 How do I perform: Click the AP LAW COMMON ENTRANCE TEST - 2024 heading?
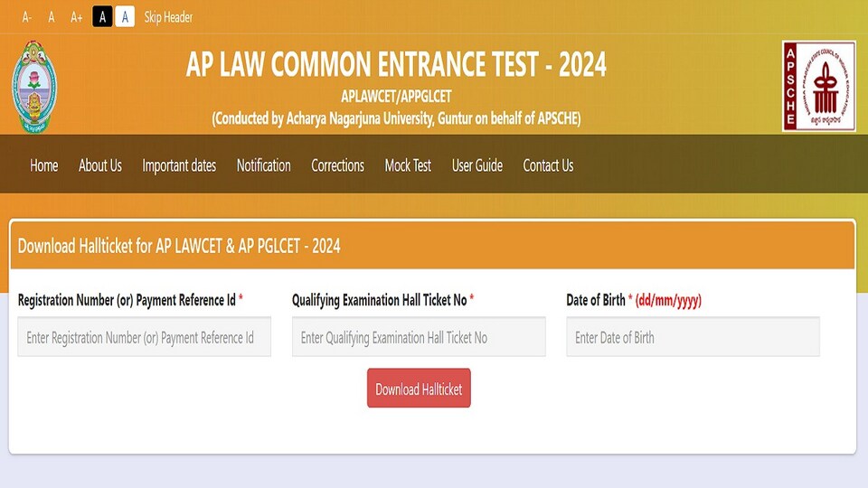(x=396, y=65)
